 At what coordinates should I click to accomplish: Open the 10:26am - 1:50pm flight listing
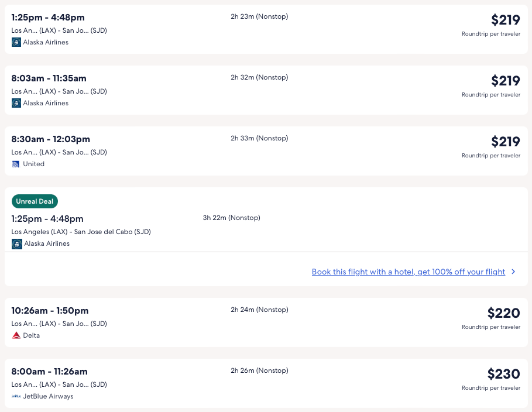point(50,311)
